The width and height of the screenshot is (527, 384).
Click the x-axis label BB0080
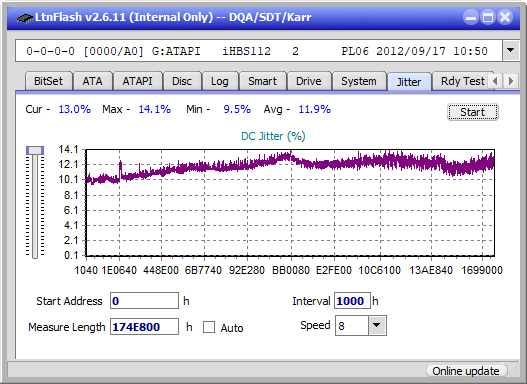[291, 270]
